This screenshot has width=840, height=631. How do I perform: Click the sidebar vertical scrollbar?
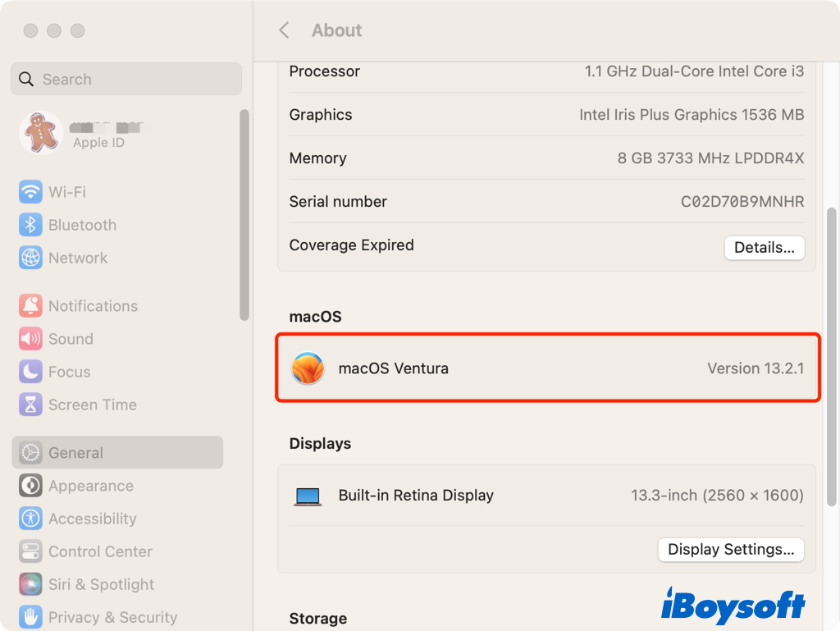point(244,215)
